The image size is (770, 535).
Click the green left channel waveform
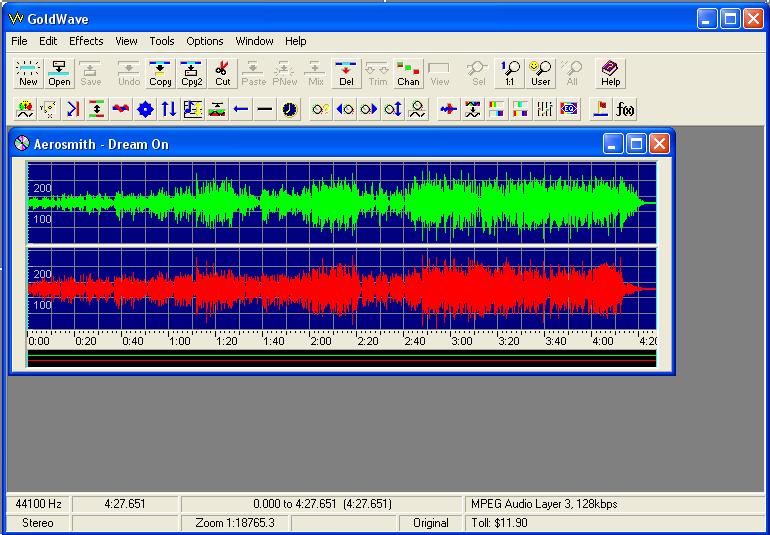click(x=340, y=203)
